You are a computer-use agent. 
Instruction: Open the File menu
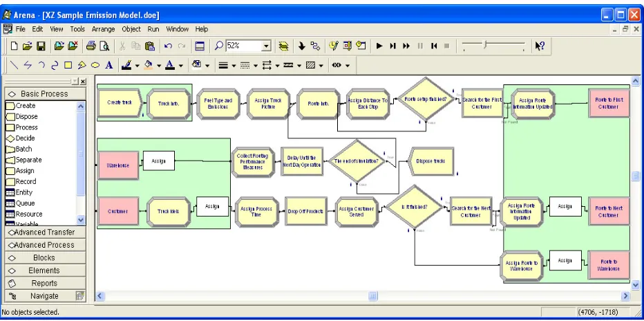21,29
